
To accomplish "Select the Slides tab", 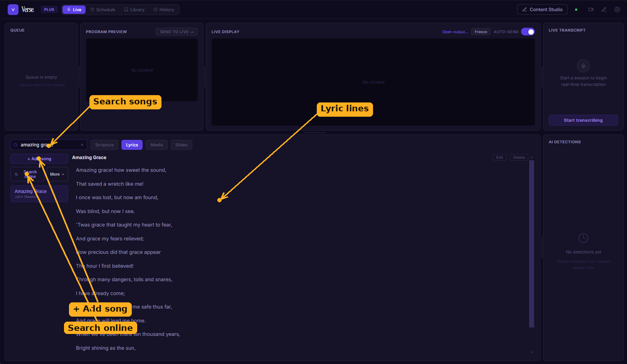I will (181, 145).
